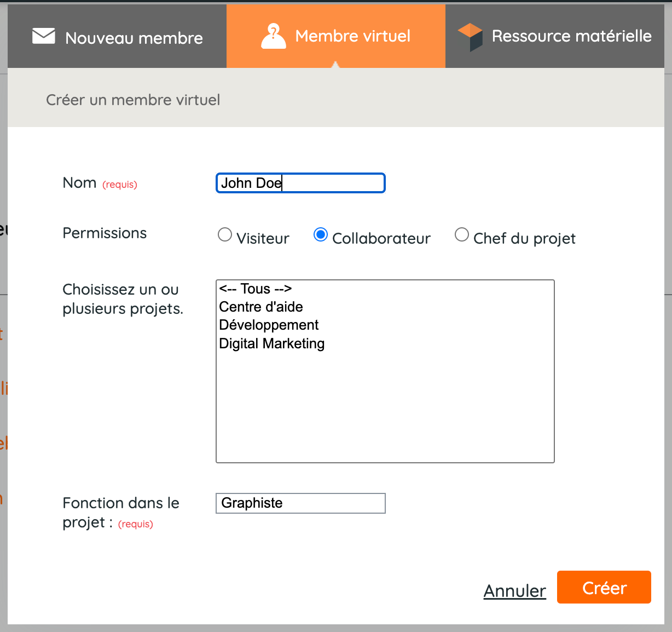Select the Collaborateur radio button

[x=321, y=235]
